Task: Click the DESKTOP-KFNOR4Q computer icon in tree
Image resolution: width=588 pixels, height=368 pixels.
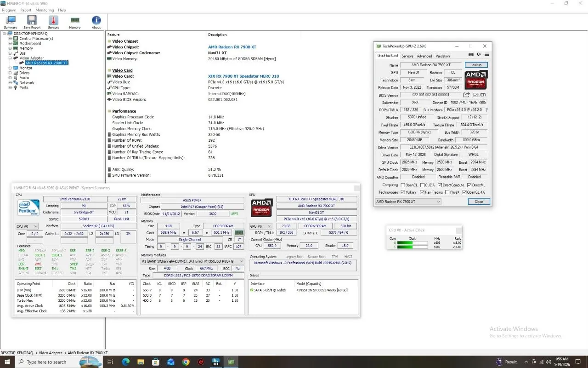Action: click(10, 34)
